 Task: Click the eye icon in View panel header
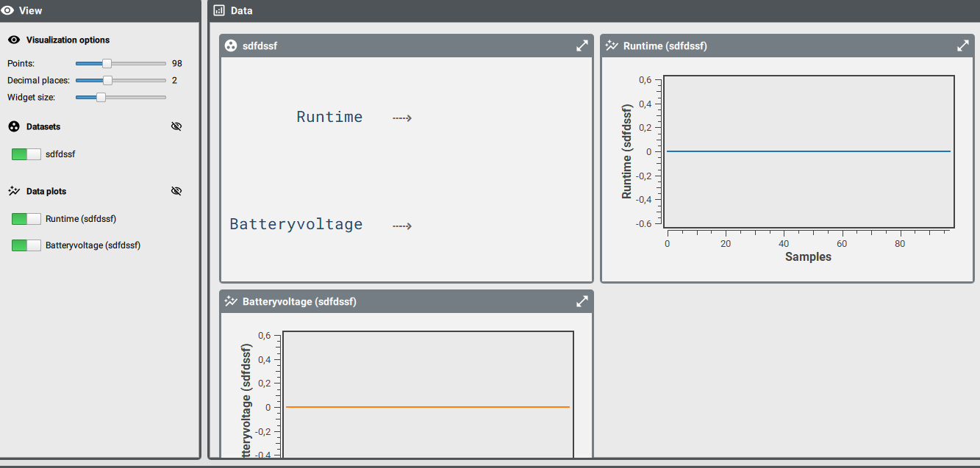pos(8,10)
